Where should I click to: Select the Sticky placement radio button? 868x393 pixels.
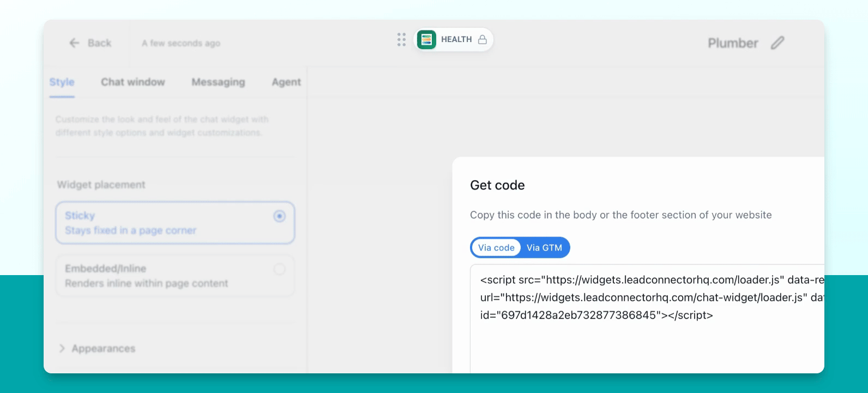click(x=280, y=216)
